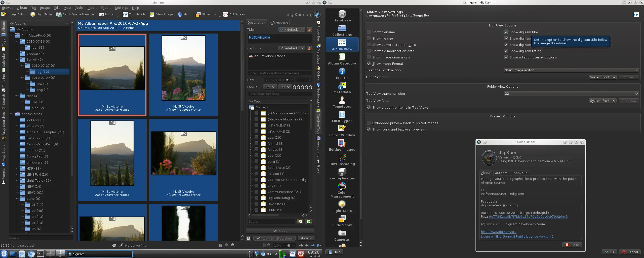
Task: Start a Slideshow from the toolbar
Action: point(207,14)
